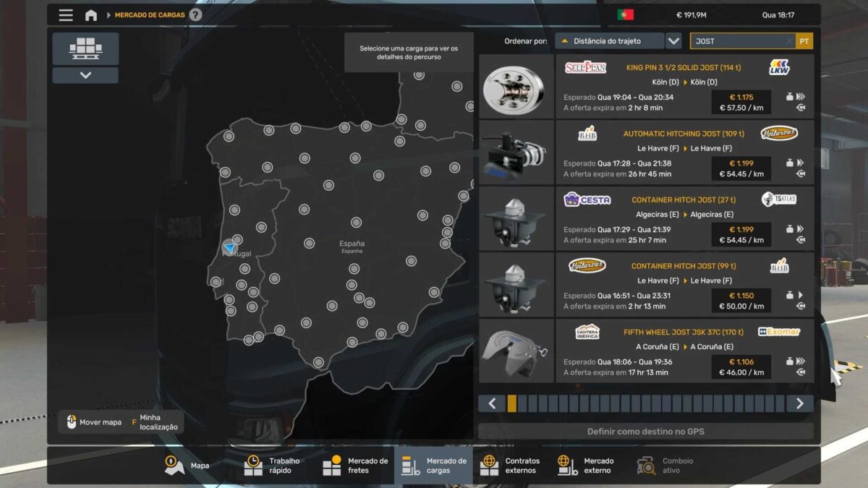The width and height of the screenshot is (868, 488).
Task: Go to the home screen icon
Action: [91, 15]
